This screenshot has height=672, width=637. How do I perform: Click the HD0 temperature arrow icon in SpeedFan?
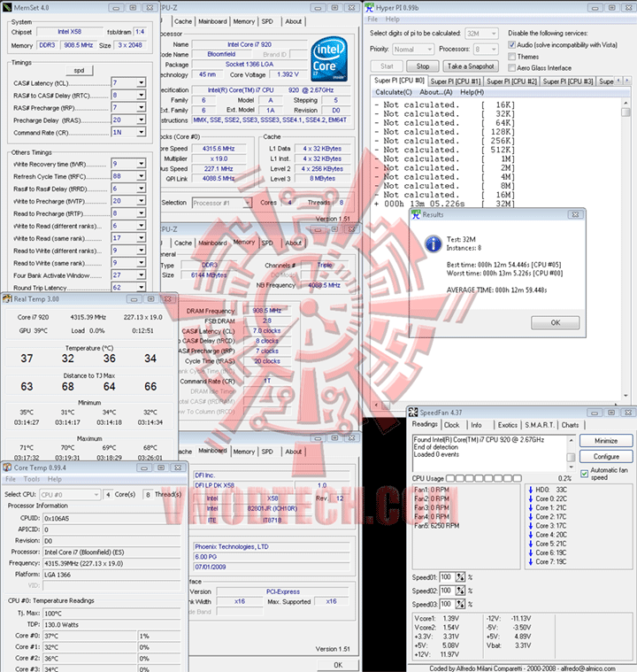pos(531,490)
